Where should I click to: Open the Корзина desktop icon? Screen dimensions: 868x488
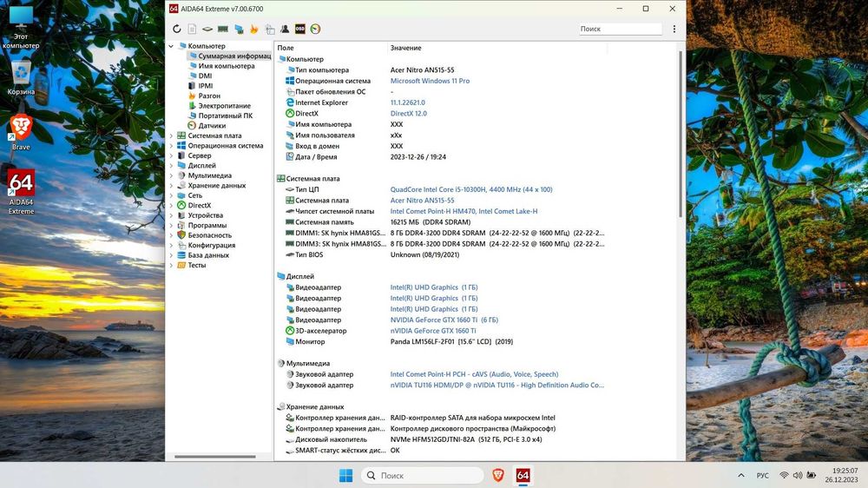tap(21, 77)
